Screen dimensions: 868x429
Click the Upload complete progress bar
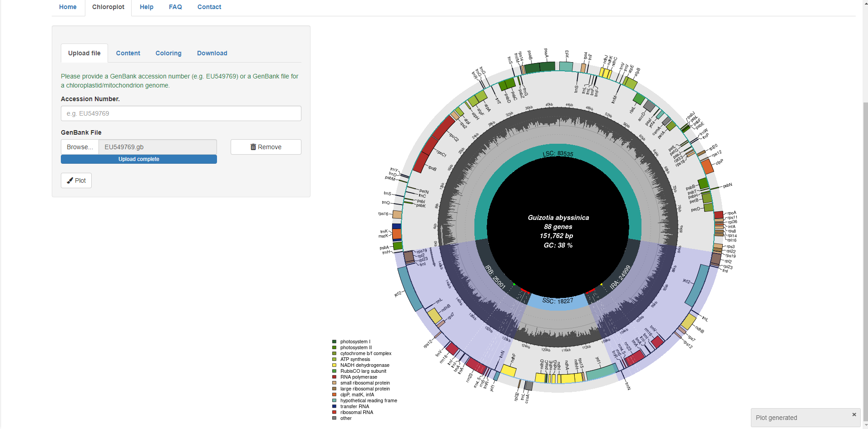click(139, 159)
